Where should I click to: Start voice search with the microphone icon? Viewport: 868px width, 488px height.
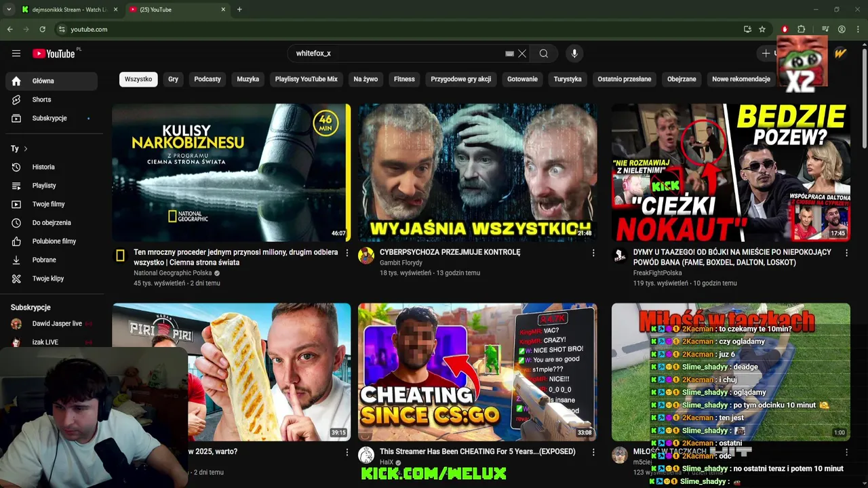click(x=574, y=54)
